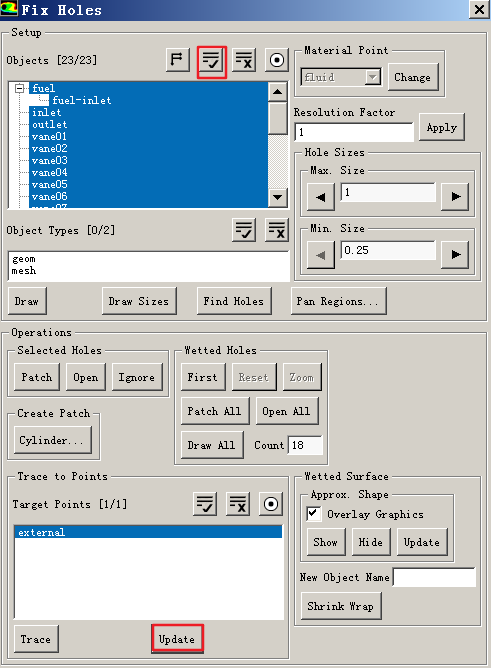
Task: Select geom in Object Types list
Action: [24, 259]
